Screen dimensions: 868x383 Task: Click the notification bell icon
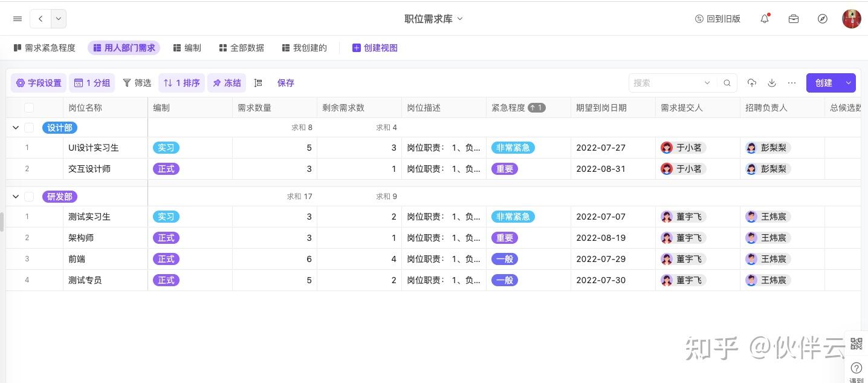tap(765, 19)
